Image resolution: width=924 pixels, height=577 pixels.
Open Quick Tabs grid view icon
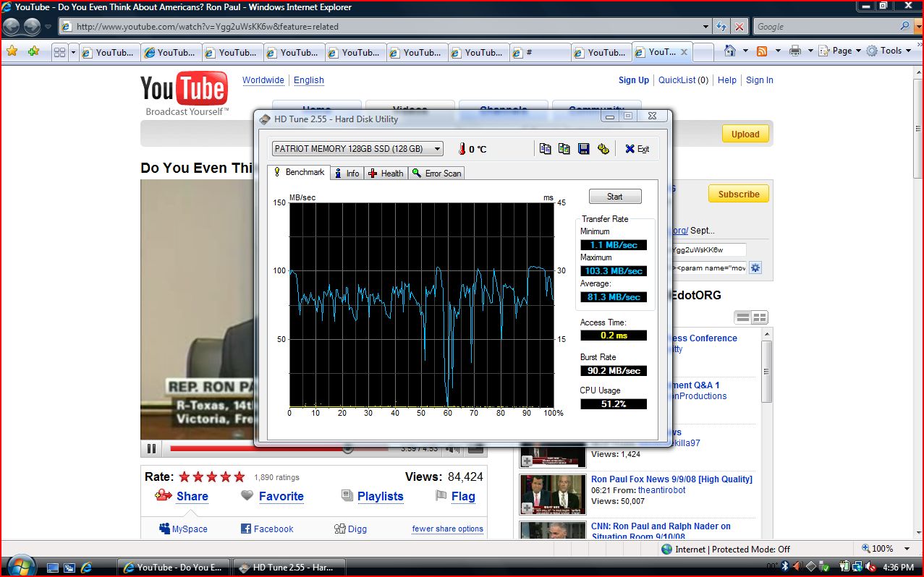(60, 52)
